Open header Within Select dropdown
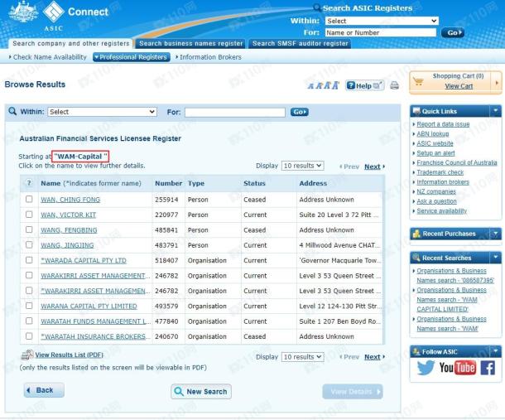The height and width of the screenshot is (420, 505). pos(382,21)
